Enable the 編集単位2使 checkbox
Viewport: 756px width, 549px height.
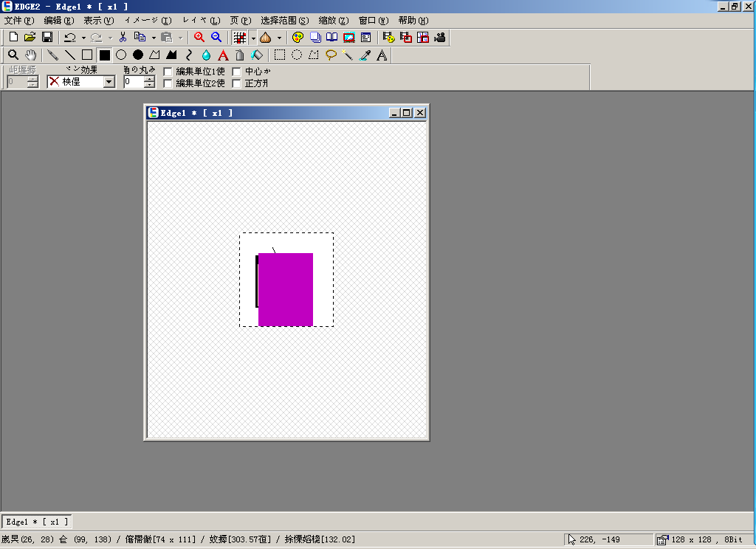coord(168,83)
